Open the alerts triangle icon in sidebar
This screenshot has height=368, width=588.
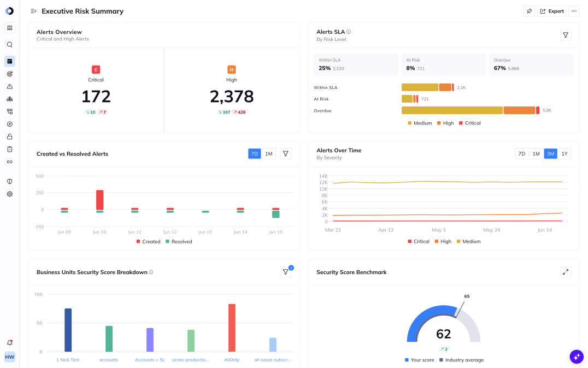[x=10, y=87]
